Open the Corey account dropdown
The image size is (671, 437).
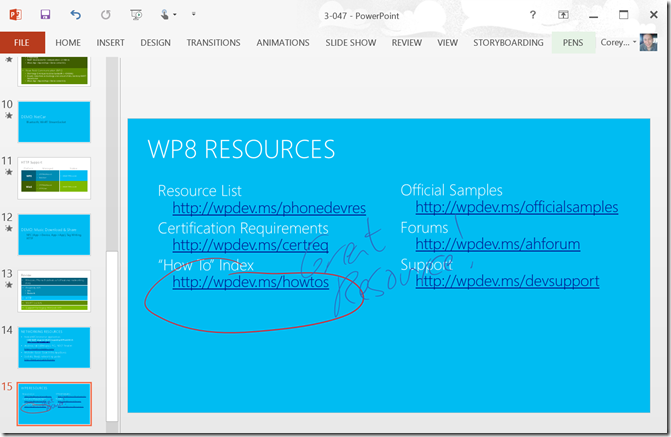618,42
